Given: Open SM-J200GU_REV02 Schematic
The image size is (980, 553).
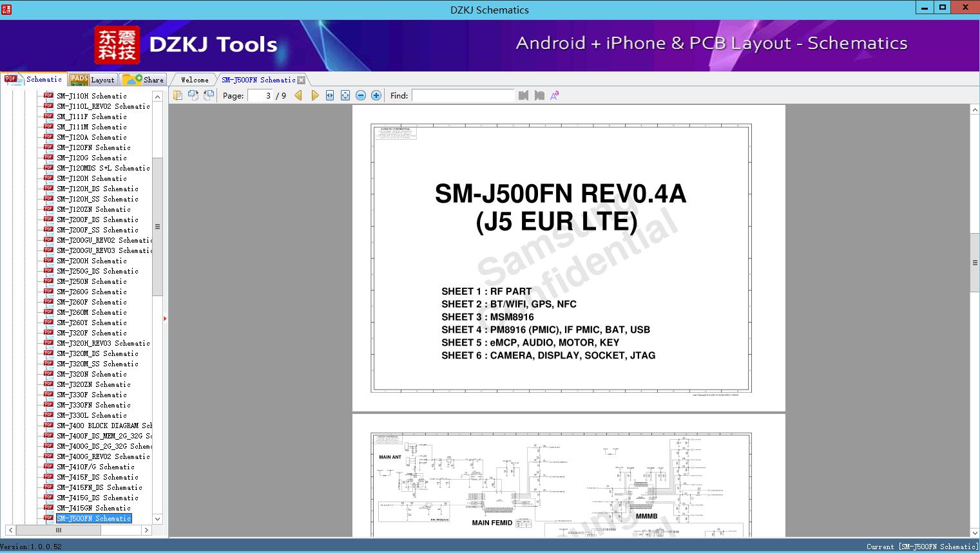Looking at the screenshot, I should point(104,240).
